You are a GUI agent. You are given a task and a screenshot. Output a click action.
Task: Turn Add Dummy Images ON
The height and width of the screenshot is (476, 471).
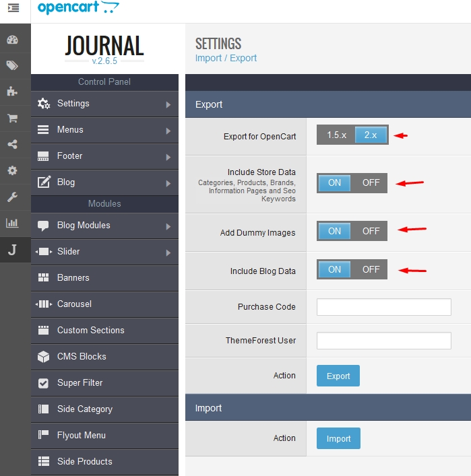(x=334, y=231)
